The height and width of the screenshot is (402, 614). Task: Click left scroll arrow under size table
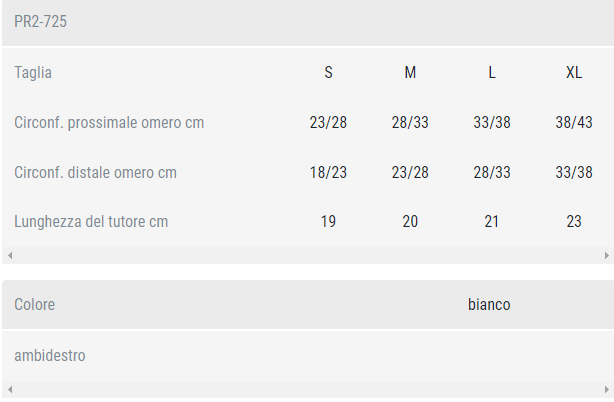click(9, 256)
